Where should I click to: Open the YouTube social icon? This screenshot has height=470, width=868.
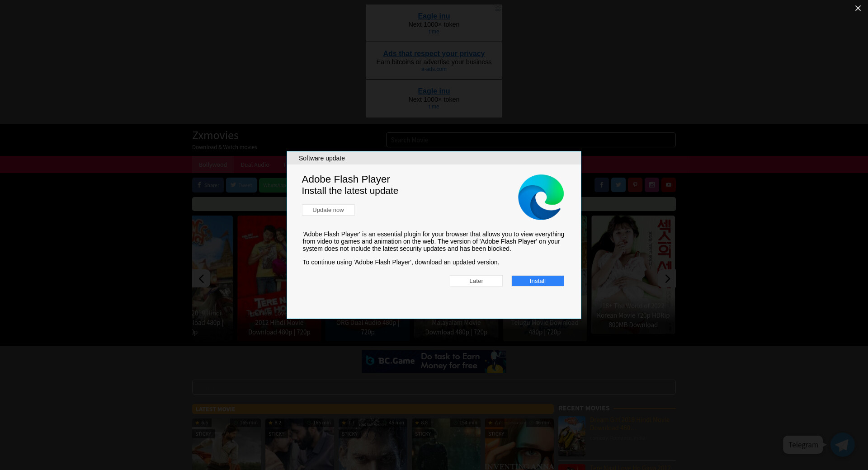tap(669, 185)
